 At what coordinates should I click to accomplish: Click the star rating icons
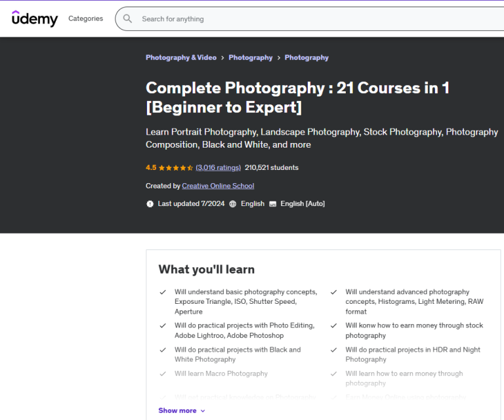pos(175,168)
